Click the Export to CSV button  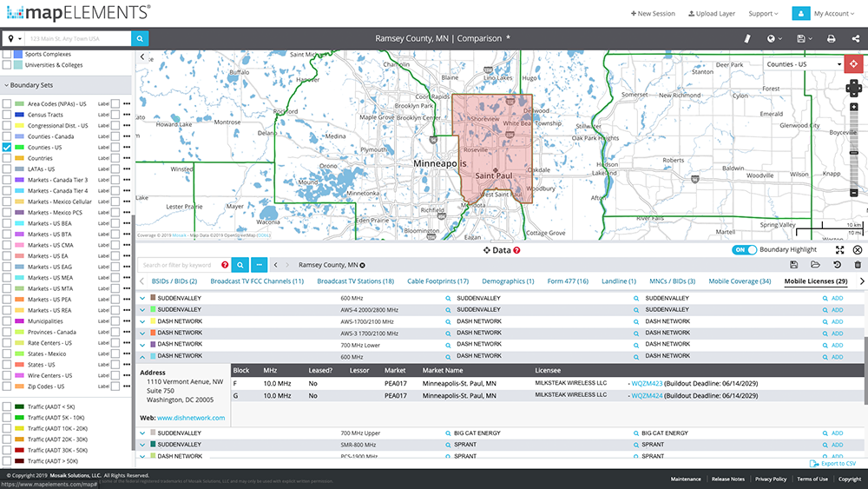tap(832, 464)
